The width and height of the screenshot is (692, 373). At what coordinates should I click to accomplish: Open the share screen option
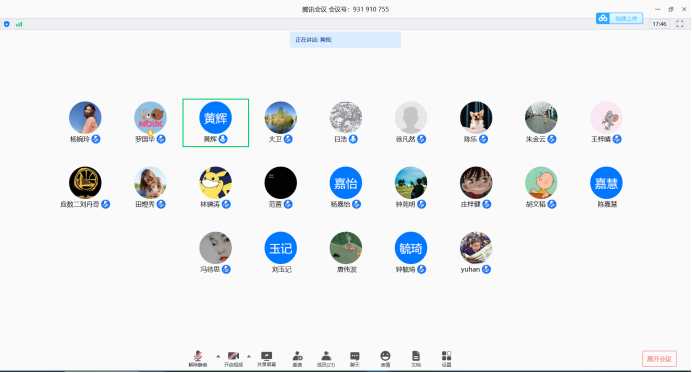267,359
